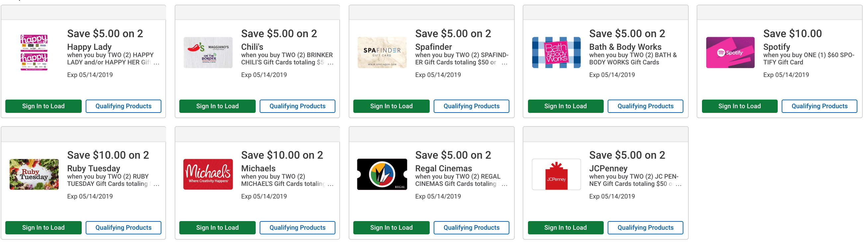Click the Happy Lady gift card image

pos(34,52)
